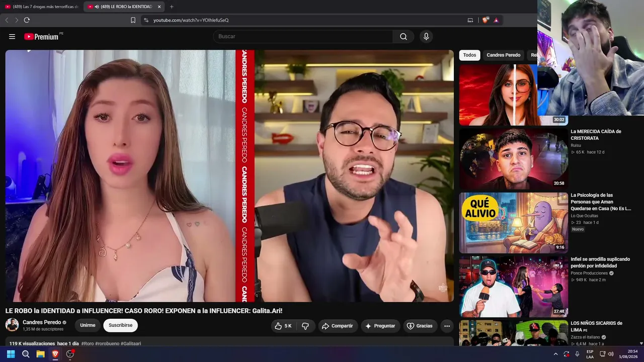Show hidden tray icons chevron
Screen dimensions: 644x362
pyautogui.click(x=555, y=354)
